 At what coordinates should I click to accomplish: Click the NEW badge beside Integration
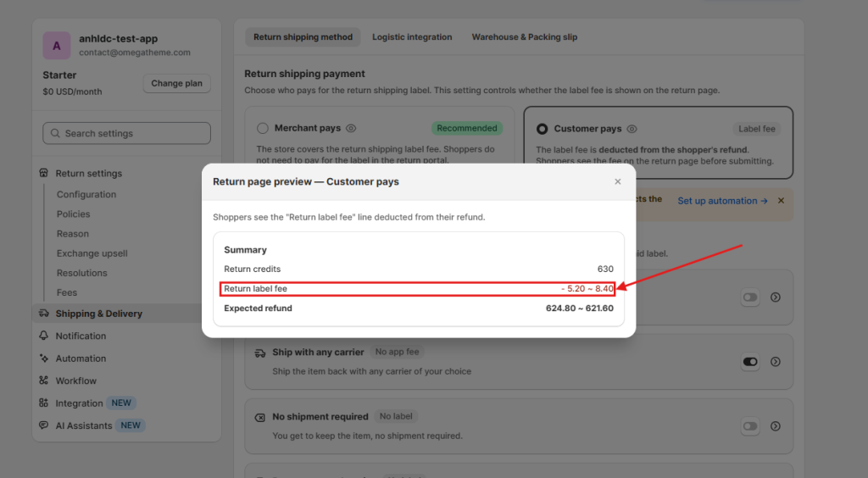pos(121,403)
